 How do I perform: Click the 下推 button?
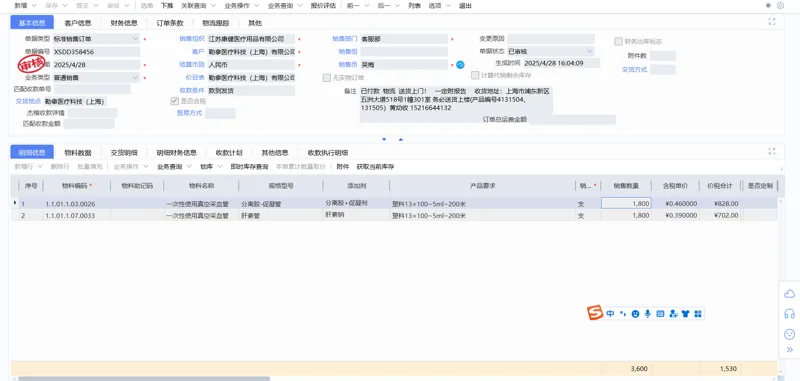[x=167, y=6]
